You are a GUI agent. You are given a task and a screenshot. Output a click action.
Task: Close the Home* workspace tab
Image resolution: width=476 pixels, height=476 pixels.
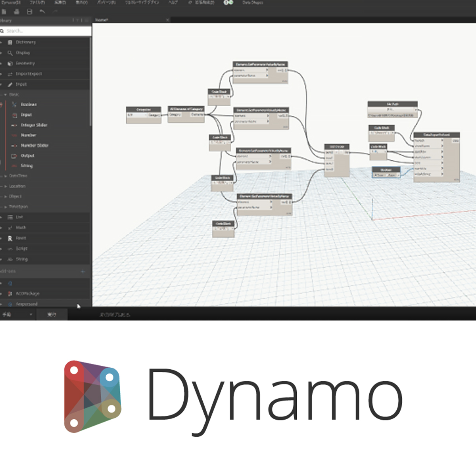[167, 20]
